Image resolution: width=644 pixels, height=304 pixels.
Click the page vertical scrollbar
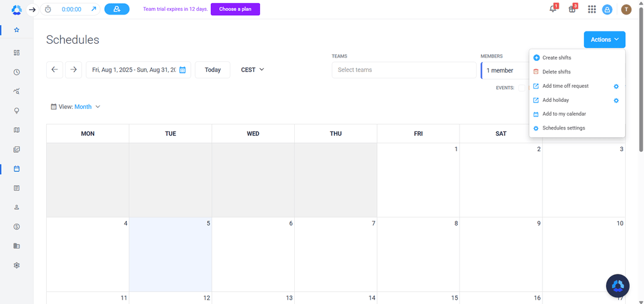(x=641, y=78)
